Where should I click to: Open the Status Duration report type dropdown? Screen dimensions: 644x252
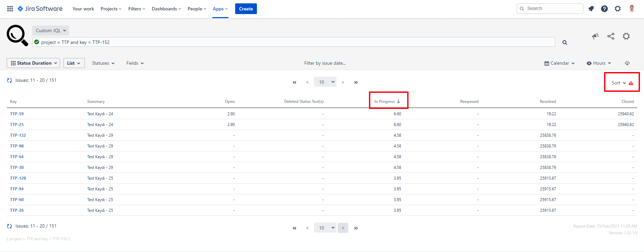tap(34, 63)
